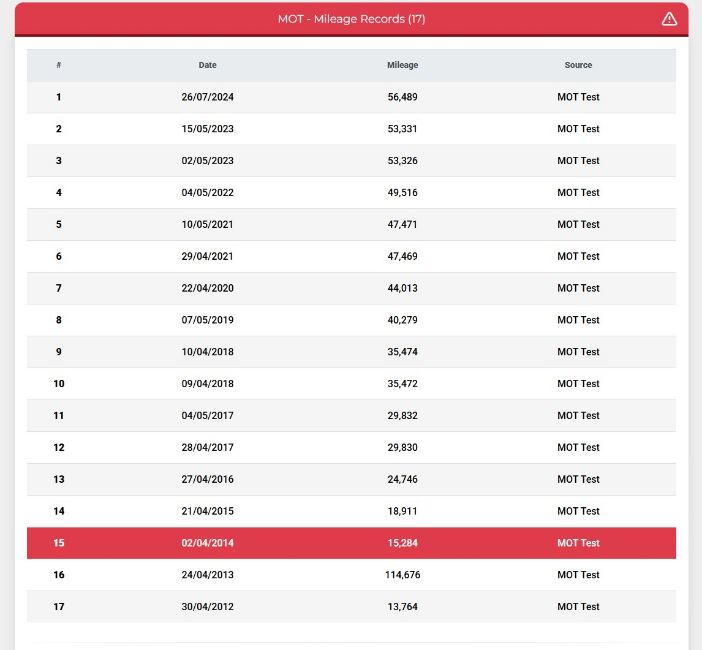The width and height of the screenshot is (702, 650).
Task: Click the warning triangle icon in header
Action: click(x=669, y=19)
